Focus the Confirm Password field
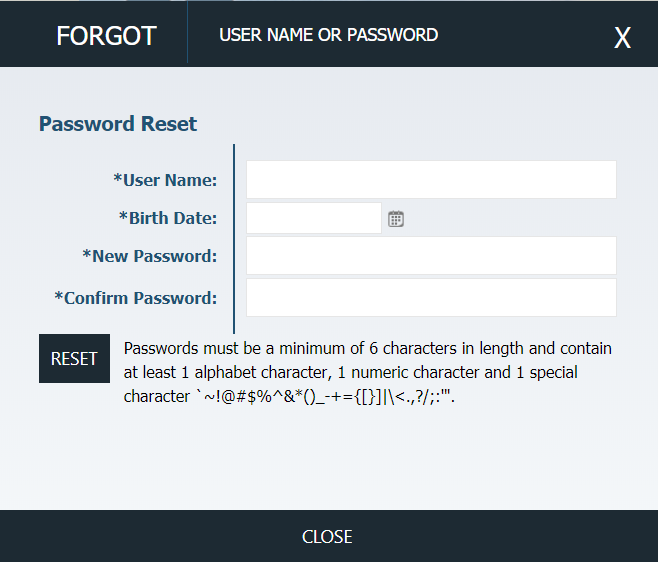This screenshot has width=658, height=562. [431, 298]
